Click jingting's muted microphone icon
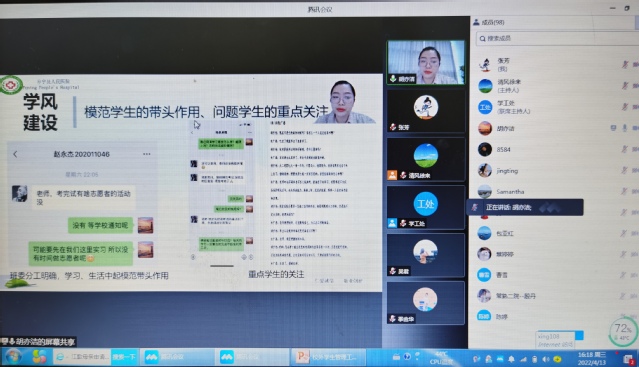Viewport: 639px width, 367px height. point(624,170)
